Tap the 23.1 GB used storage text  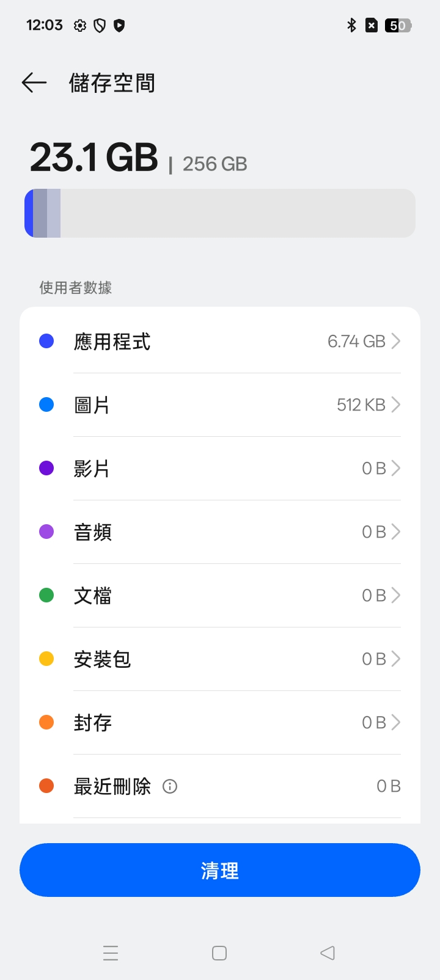point(94,158)
